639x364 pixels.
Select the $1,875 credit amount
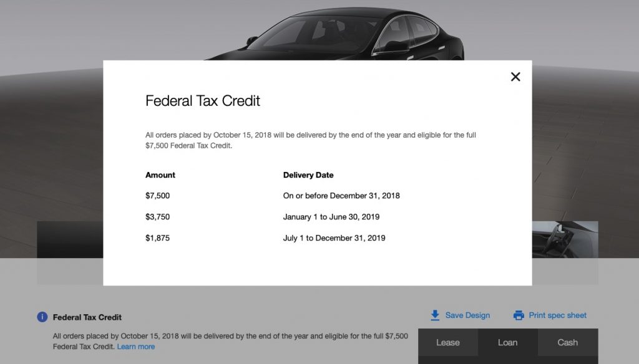[x=157, y=238]
